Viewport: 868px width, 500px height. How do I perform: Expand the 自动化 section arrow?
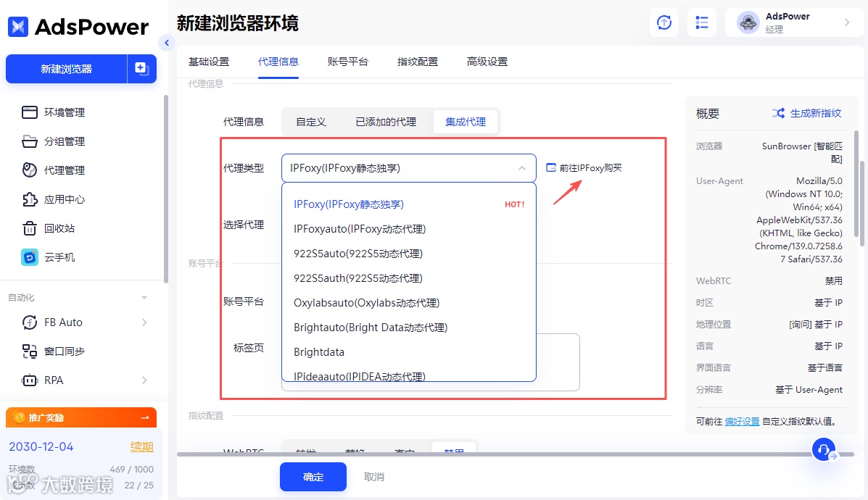(144, 298)
